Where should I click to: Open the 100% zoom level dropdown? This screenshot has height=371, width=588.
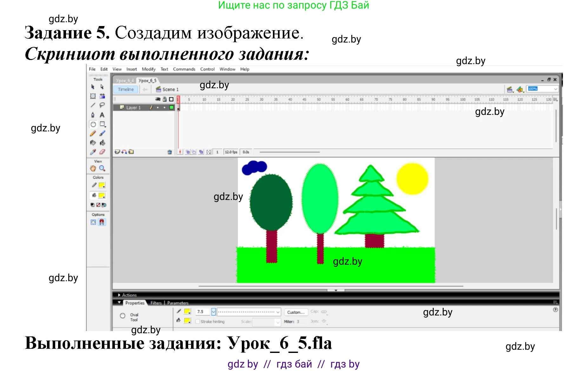[555, 89]
